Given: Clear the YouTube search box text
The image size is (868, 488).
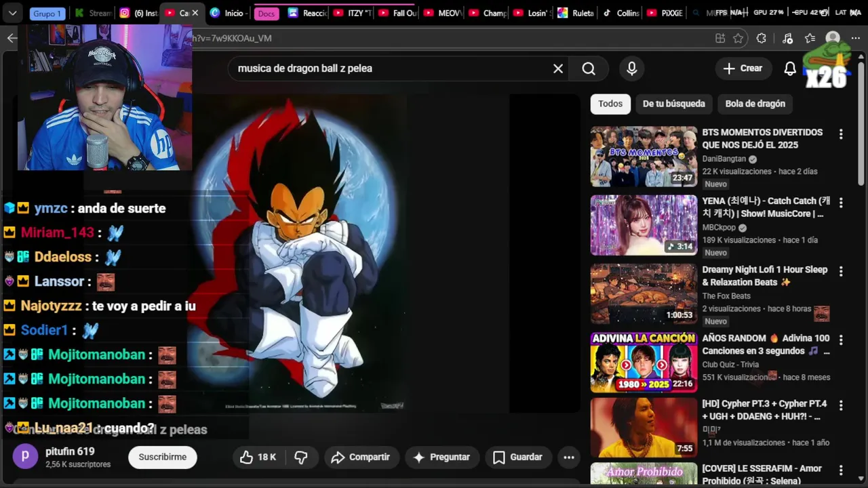Looking at the screenshot, I should point(558,68).
